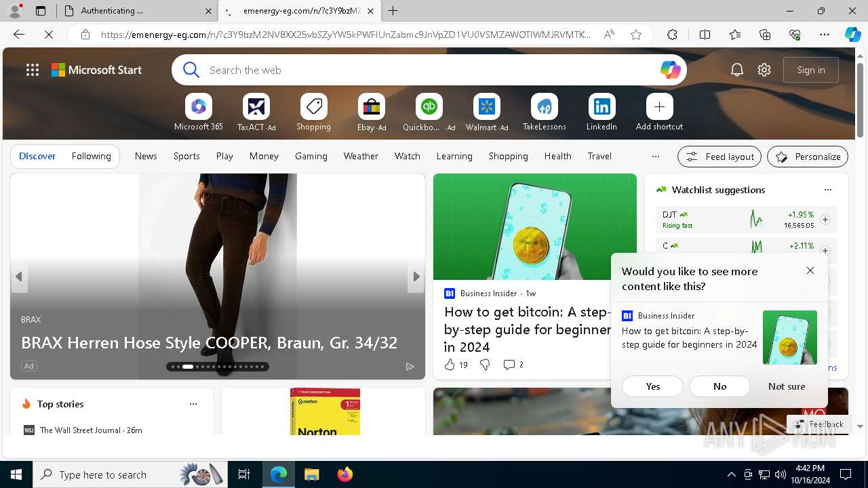Open Top stories options menu
This screenshot has width=868, height=488.
(193, 404)
